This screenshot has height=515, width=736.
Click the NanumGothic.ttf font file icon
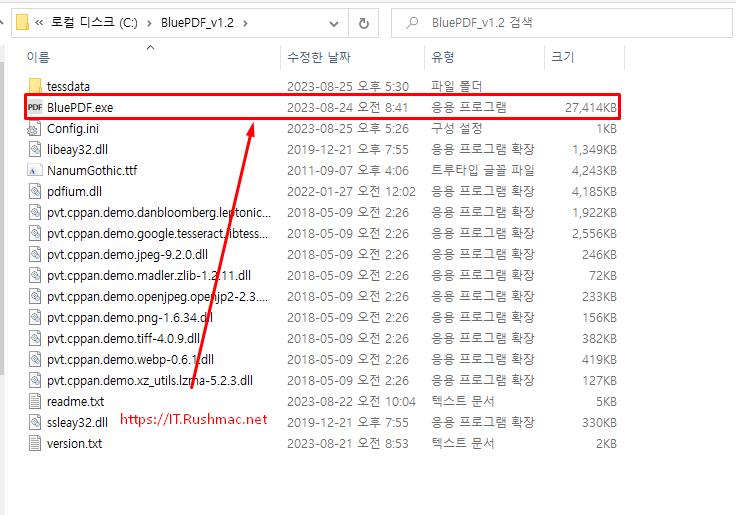35,170
